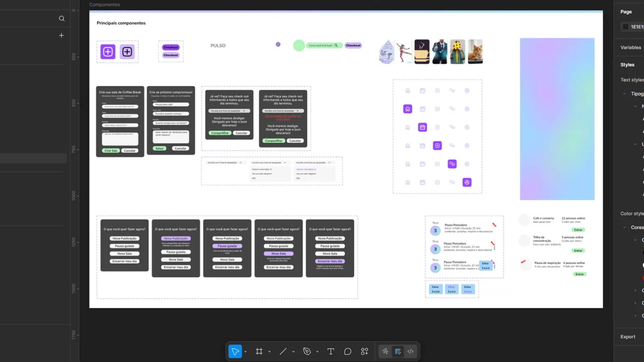The width and height of the screenshot is (644, 362).
Task: Open Pen tool options dropdown arrow
Action: point(317,352)
